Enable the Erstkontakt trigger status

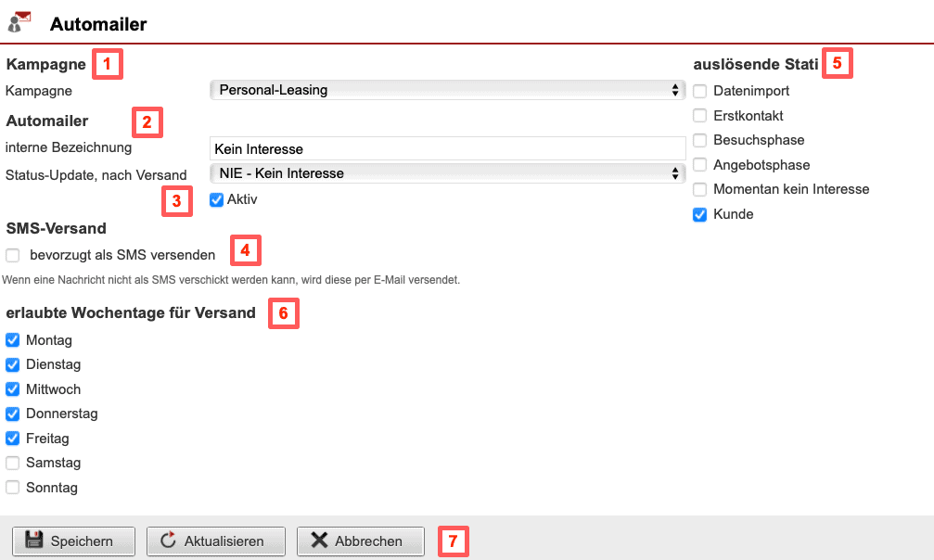[700, 116]
